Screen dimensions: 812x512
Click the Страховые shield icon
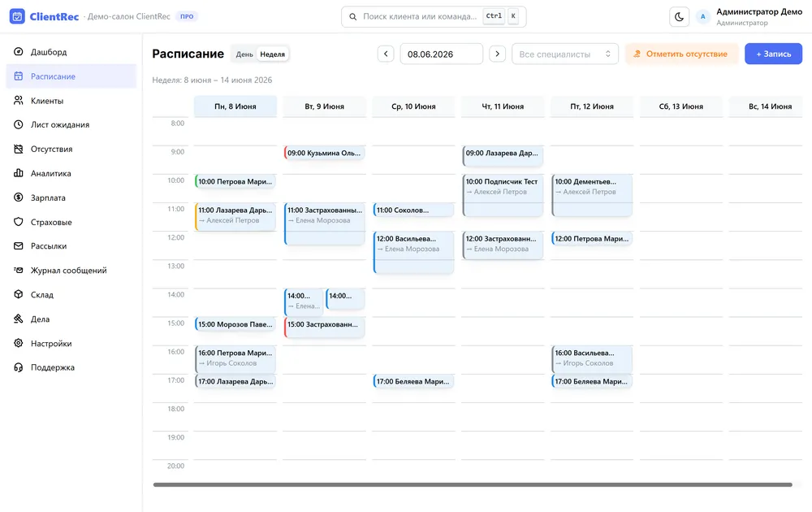pos(18,222)
